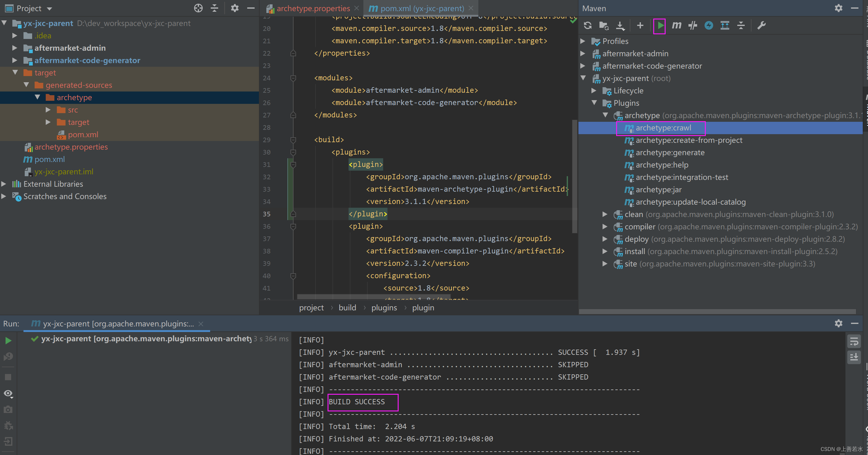Select archetype:create-from-project goal

(x=688, y=140)
